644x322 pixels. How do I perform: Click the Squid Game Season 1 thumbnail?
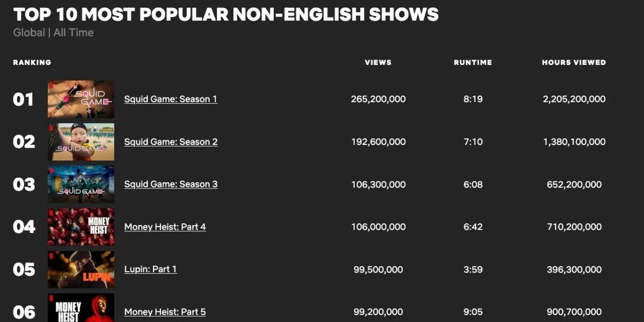point(81,99)
